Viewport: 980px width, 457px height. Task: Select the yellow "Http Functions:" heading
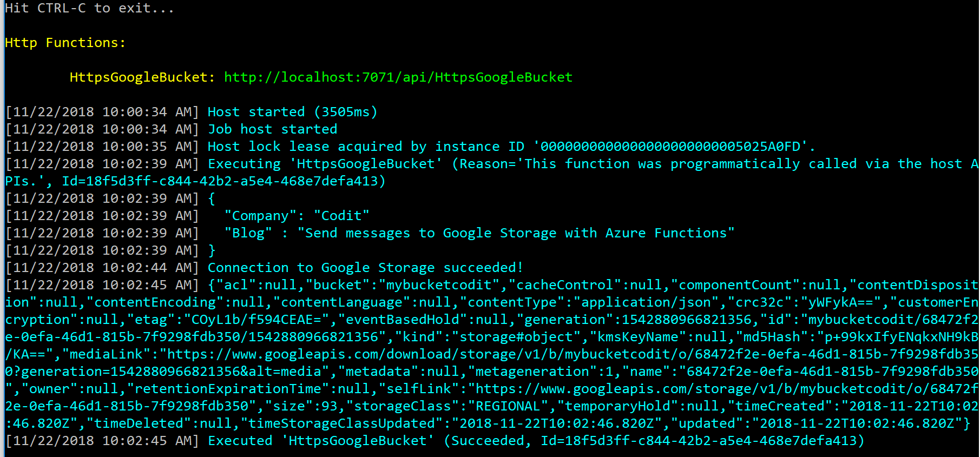tap(65, 43)
